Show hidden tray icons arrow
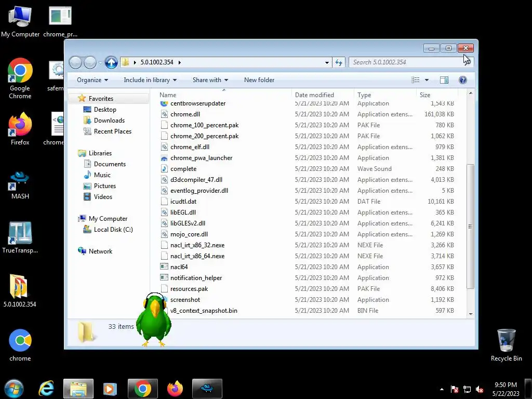Screen dimensions: 532x399 (x=442, y=390)
